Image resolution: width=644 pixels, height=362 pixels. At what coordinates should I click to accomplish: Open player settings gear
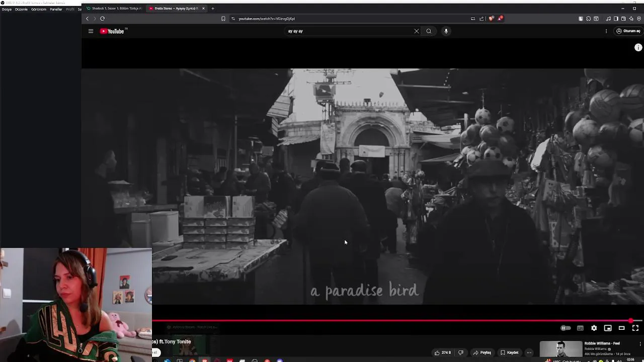click(x=594, y=328)
